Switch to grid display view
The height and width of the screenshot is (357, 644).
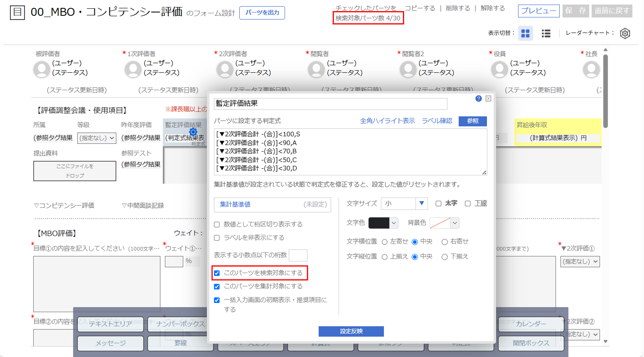(525, 33)
